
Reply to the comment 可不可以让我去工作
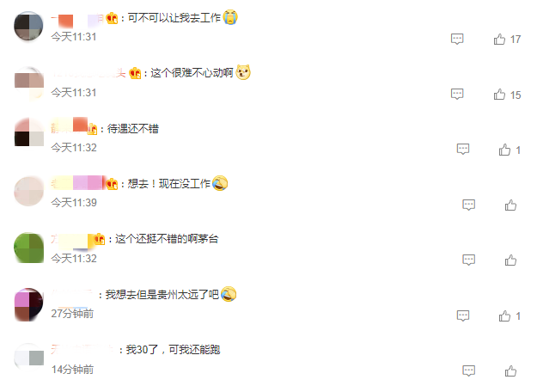[457, 39]
